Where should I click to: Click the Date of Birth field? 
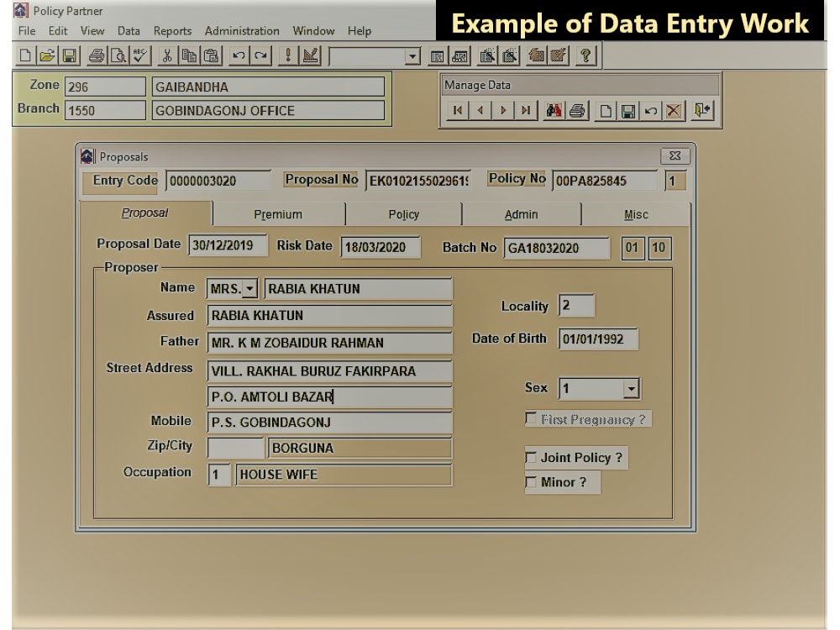[598, 339]
